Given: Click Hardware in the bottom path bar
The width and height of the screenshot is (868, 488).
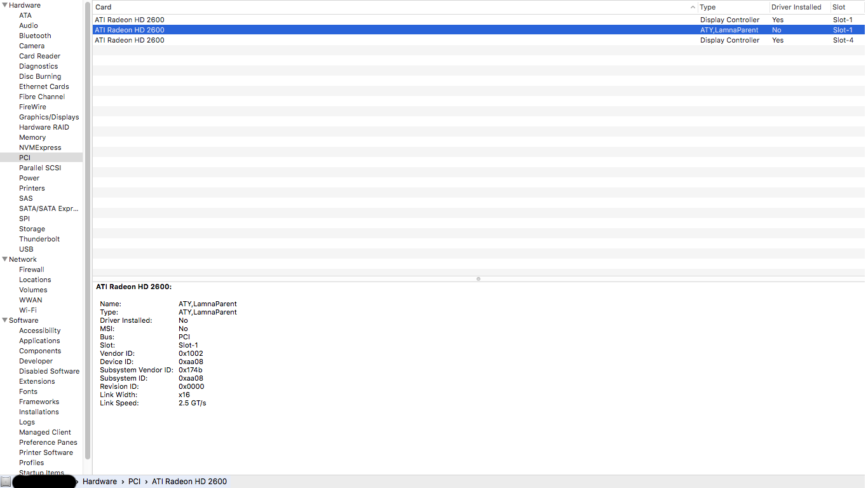Looking at the screenshot, I should [100, 482].
